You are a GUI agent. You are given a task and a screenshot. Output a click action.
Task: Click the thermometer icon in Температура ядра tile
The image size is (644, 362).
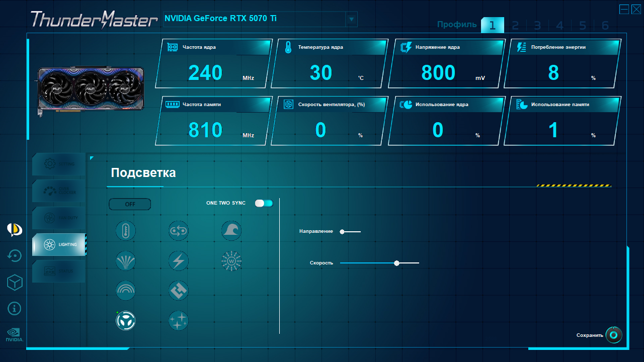[288, 48]
